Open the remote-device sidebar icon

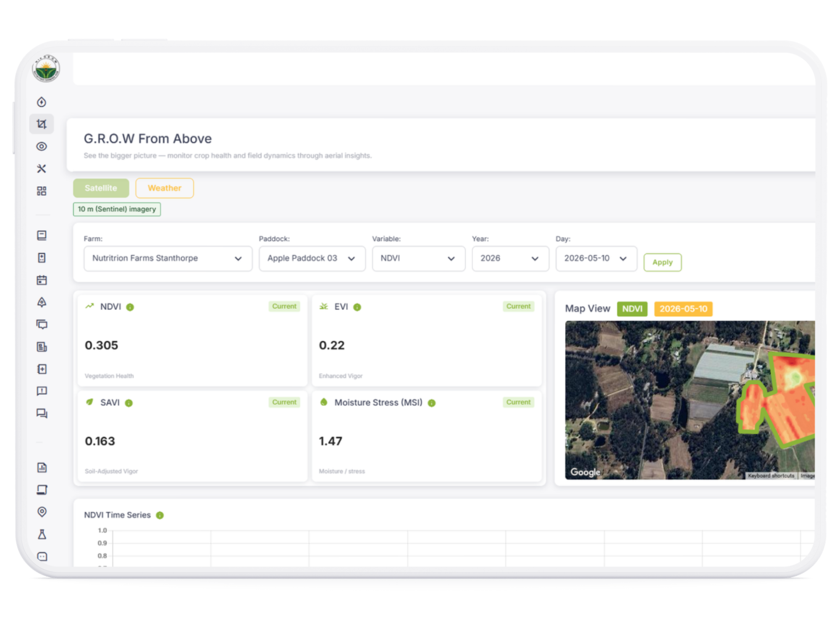tap(42, 257)
